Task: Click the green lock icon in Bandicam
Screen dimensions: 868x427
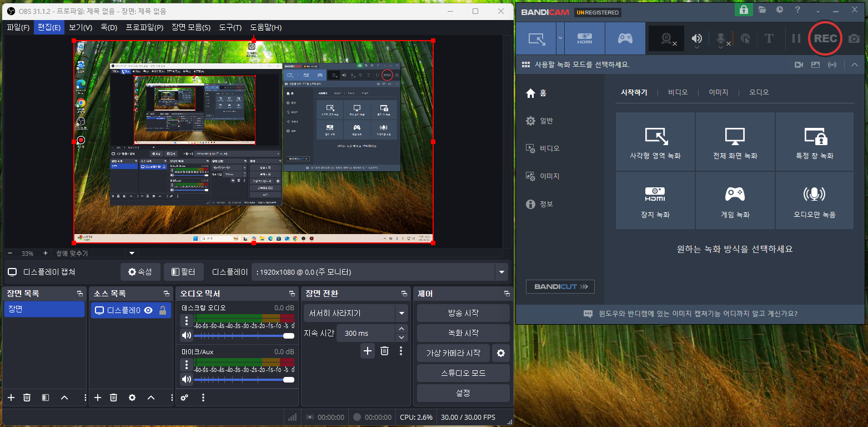Action: click(743, 10)
